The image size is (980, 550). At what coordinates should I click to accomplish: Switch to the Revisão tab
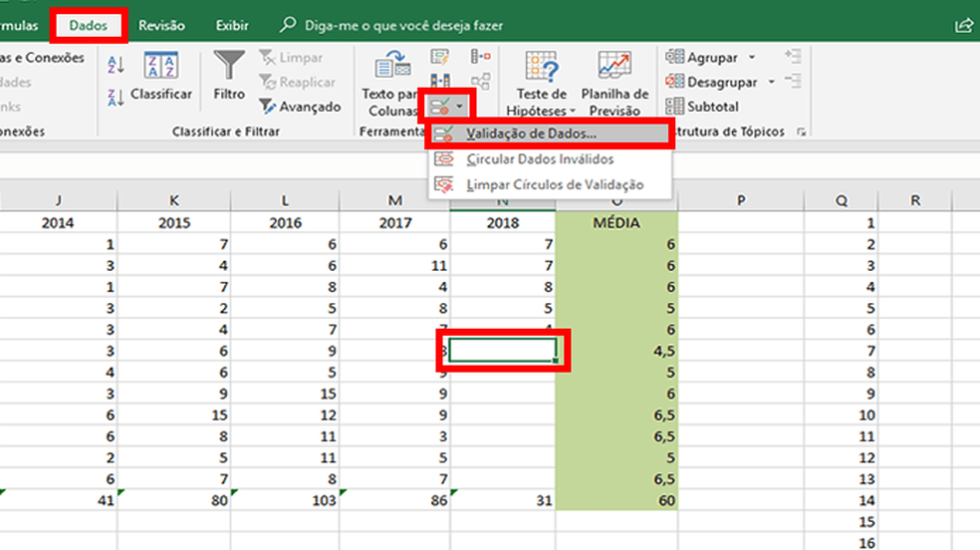pyautogui.click(x=161, y=25)
